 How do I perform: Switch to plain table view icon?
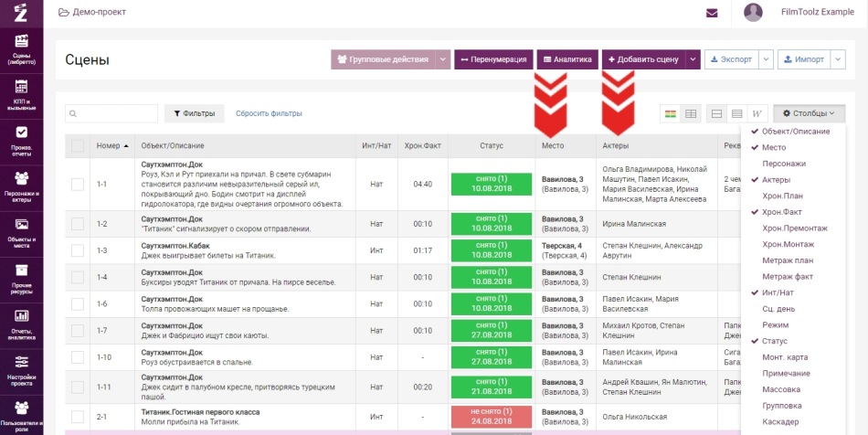(691, 114)
